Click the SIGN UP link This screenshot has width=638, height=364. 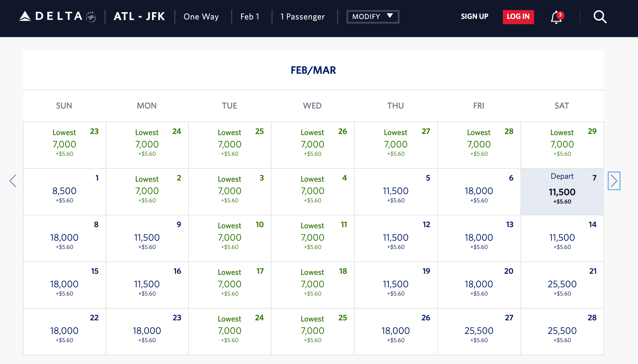pyautogui.click(x=475, y=17)
